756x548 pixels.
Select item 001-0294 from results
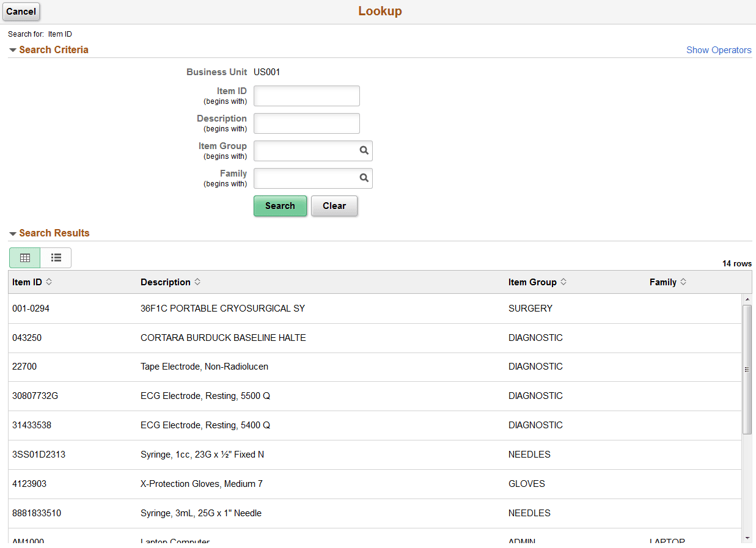coord(31,309)
